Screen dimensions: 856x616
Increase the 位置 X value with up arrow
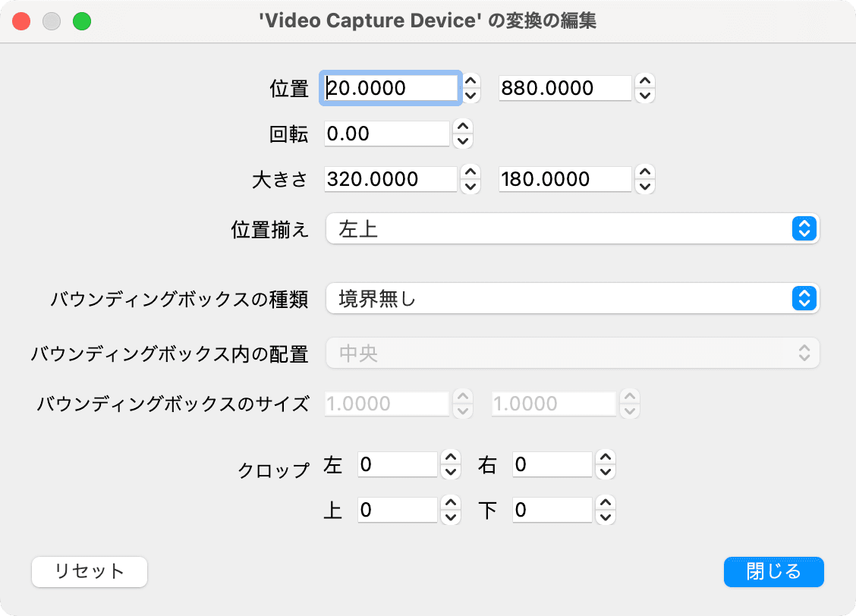click(x=470, y=80)
